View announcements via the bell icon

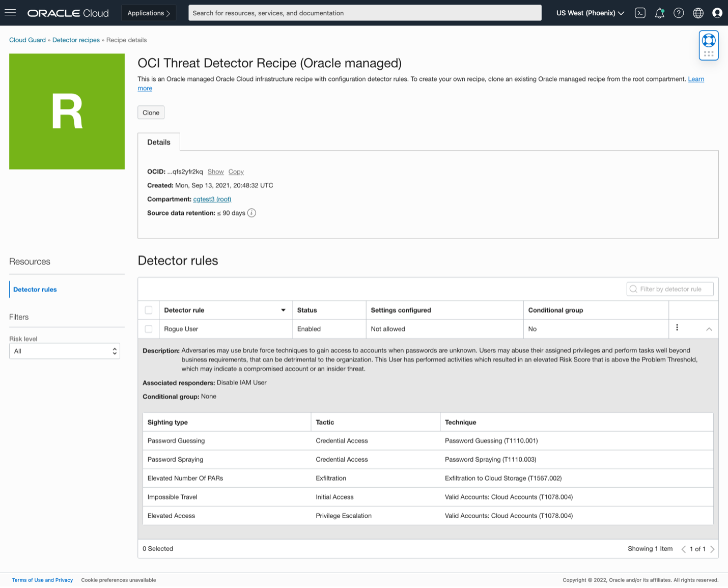point(659,13)
